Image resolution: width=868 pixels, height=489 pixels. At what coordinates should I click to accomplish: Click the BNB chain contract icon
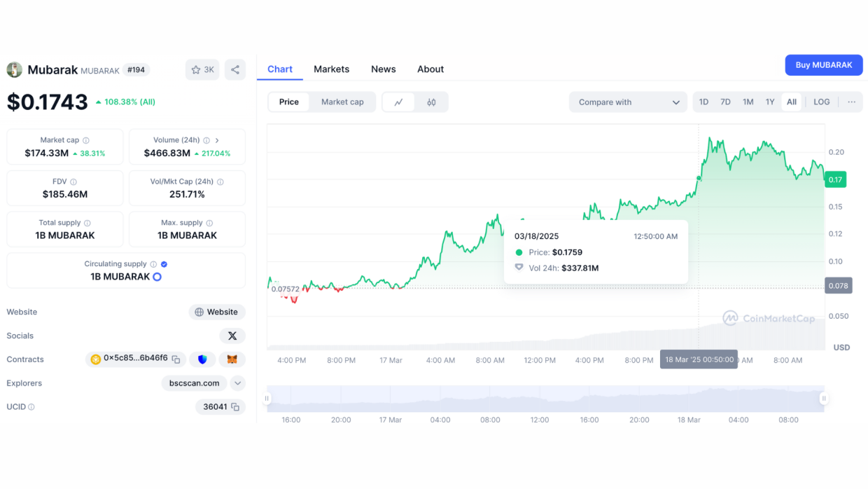coord(96,359)
